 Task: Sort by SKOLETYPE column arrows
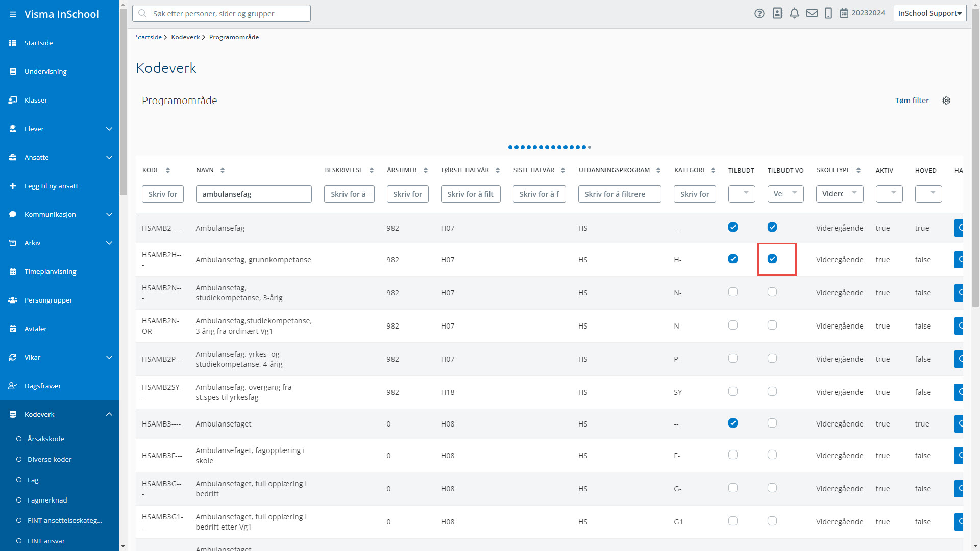pos(859,170)
